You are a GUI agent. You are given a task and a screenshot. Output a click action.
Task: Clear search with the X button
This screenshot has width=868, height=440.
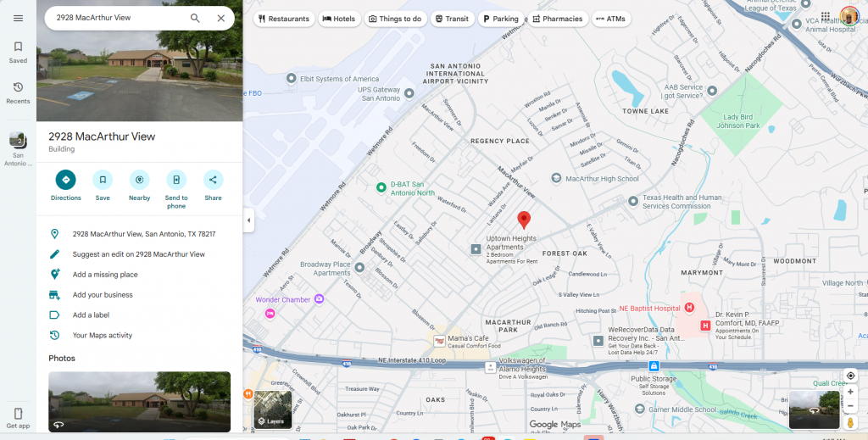click(x=221, y=18)
